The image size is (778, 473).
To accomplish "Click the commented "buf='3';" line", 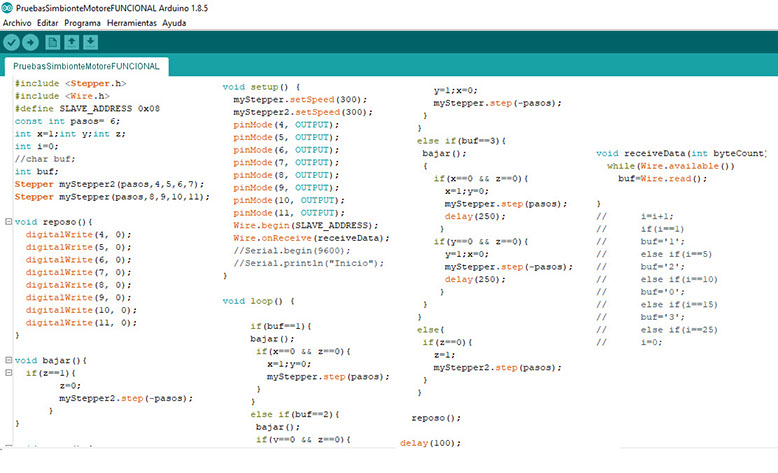I will pos(662,317).
